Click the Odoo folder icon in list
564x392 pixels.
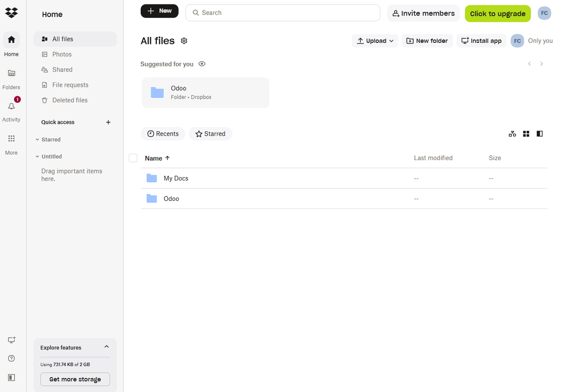(152, 198)
